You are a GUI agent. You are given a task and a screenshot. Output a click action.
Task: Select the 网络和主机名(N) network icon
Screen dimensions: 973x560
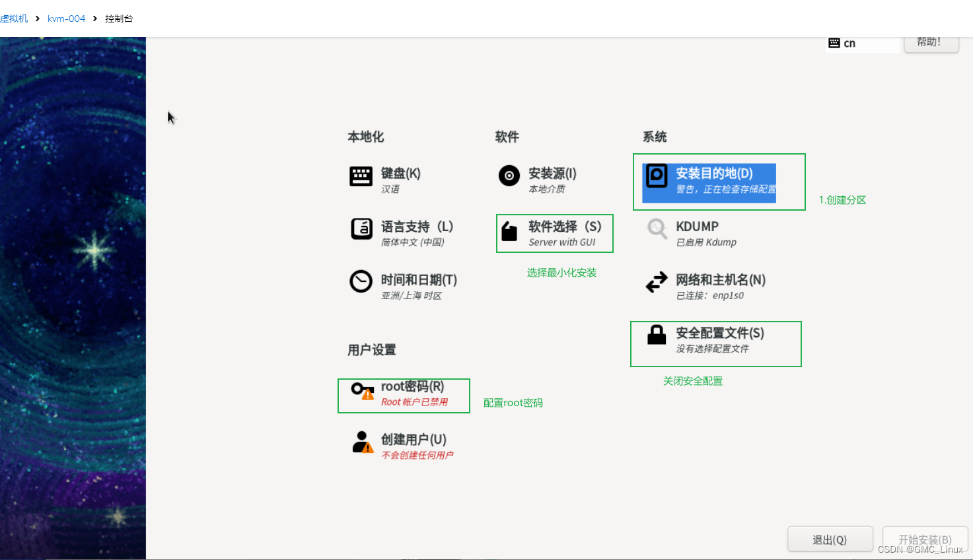[656, 283]
